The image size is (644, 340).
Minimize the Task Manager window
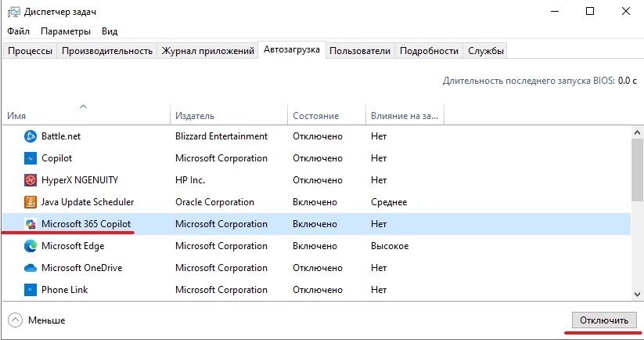[555, 12]
